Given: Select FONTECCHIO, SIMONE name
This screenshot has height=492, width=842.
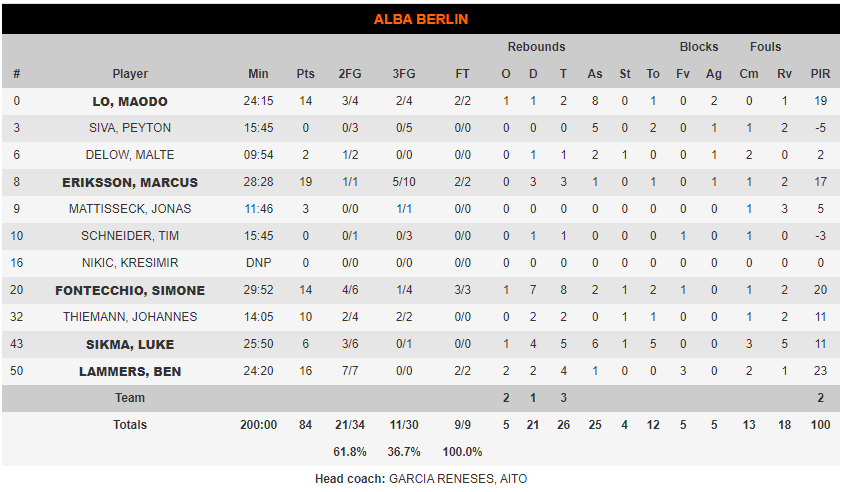Looking at the screenshot, I should 130,291.
